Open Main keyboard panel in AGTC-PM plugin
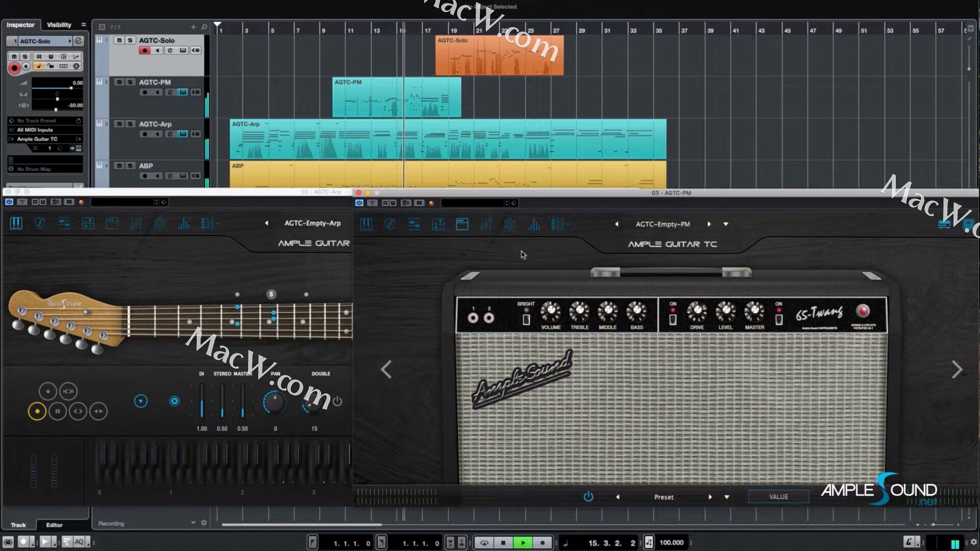980x551 pixels. 366,224
